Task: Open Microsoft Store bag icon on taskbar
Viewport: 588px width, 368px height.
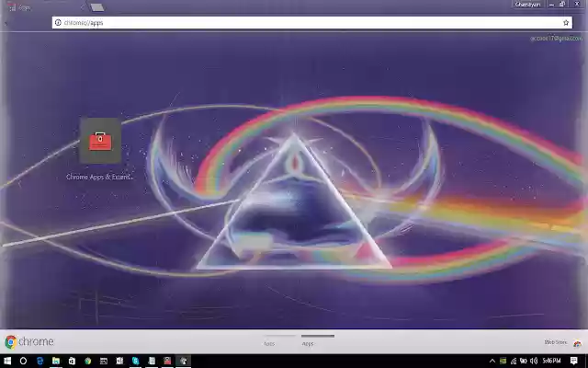Action: (x=72, y=361)
